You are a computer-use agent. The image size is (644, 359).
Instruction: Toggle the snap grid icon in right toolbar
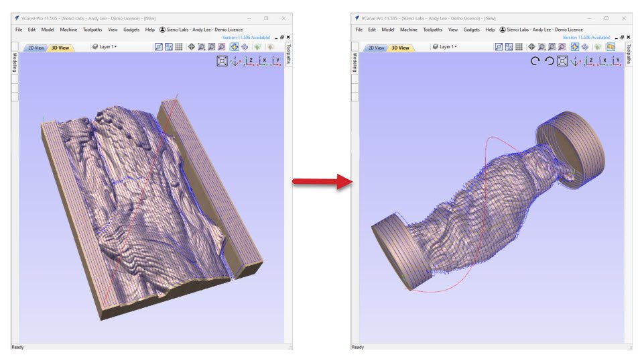click(x=519, y=47)
